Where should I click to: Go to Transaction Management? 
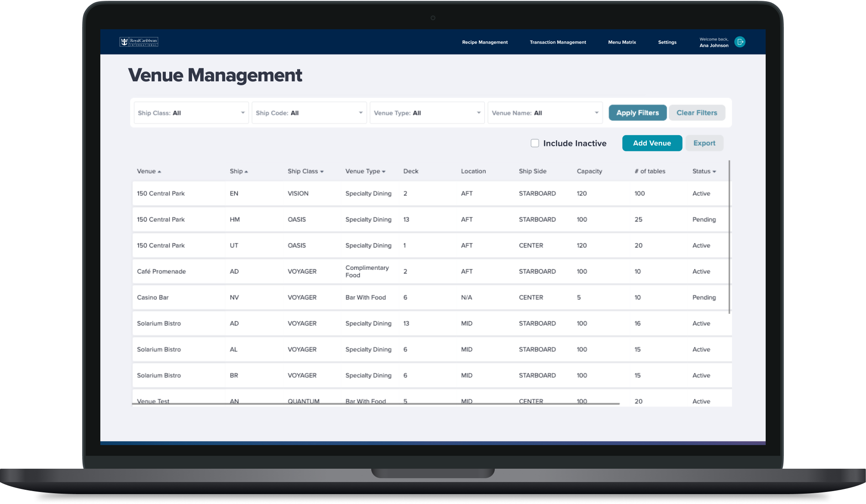pos(558,42)
